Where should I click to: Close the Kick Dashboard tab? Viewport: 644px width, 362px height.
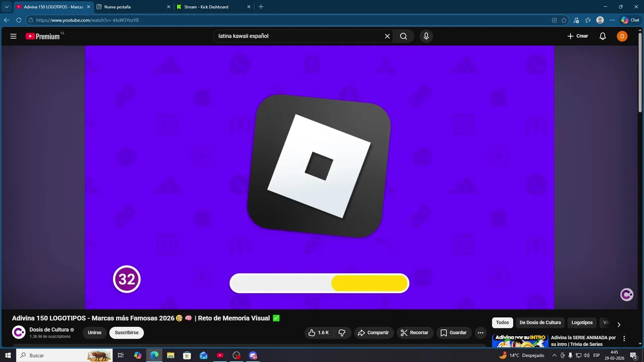(249, 7)
